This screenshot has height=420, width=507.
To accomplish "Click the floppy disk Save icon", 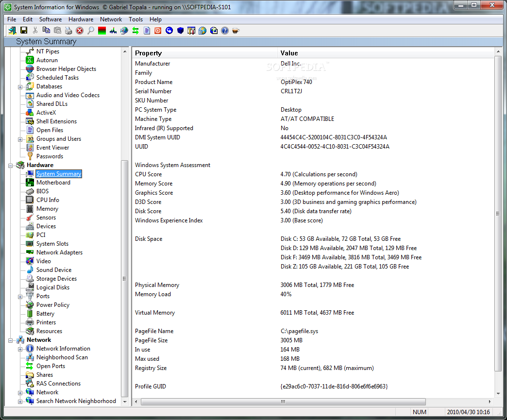I will [24, 31].
